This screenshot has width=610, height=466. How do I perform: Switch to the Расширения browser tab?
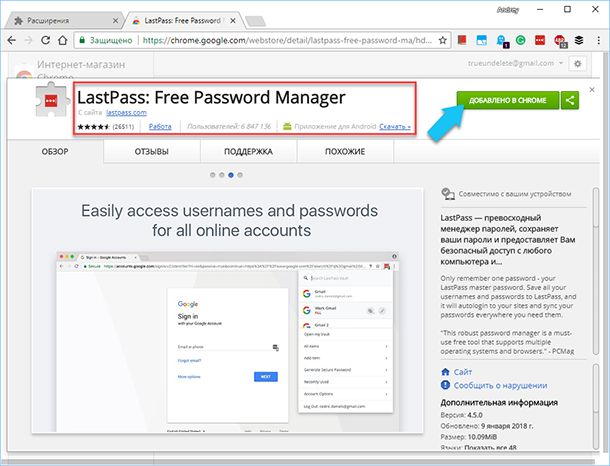[58, 18]
